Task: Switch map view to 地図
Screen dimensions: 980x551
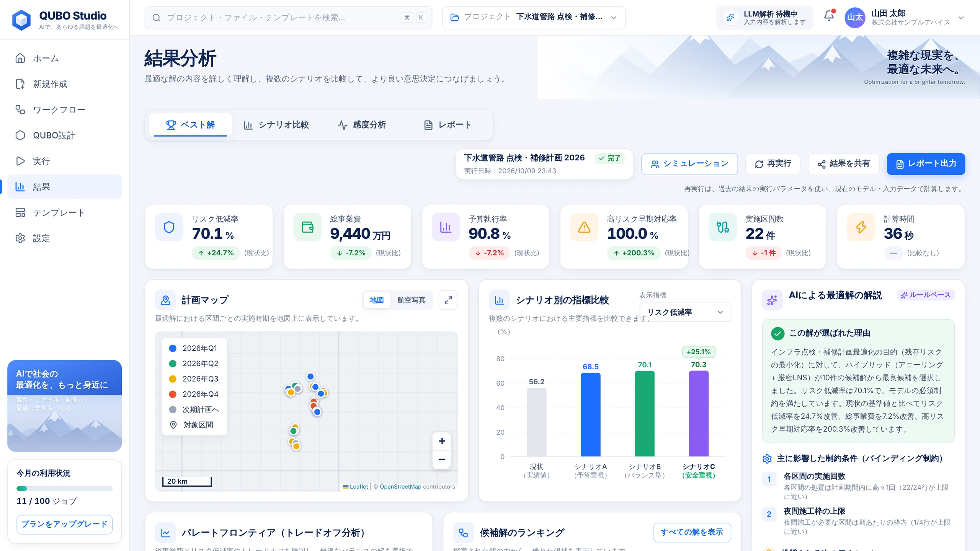Action: pyautogui.click(x=376, y=300)
